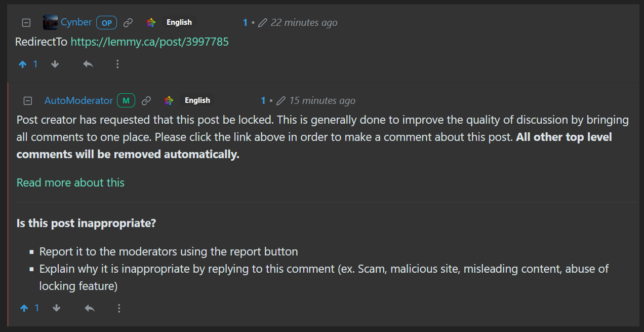Collapse the AutoModerator comment
Viewport: 644px width, 332px height.
click(28, 101)
